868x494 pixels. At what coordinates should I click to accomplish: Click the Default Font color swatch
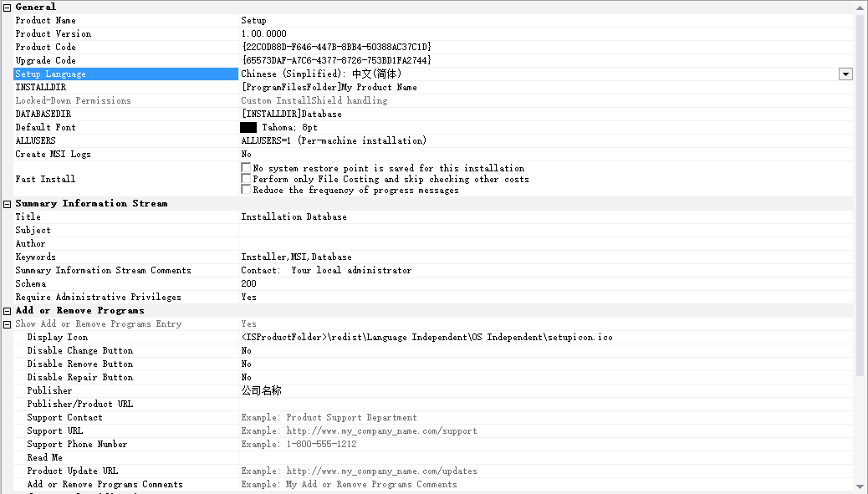click(x=247, y=126)
